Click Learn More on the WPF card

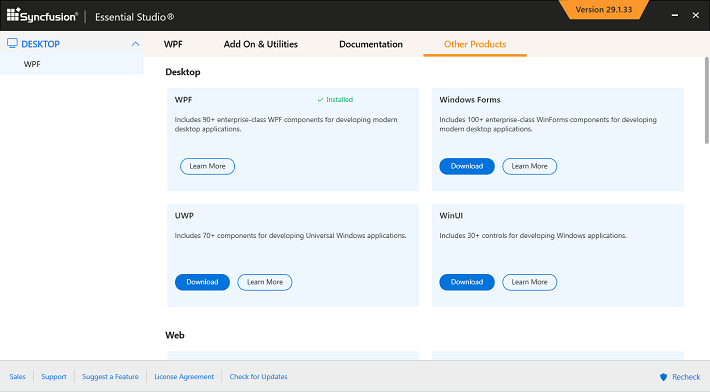pos(207,166)
